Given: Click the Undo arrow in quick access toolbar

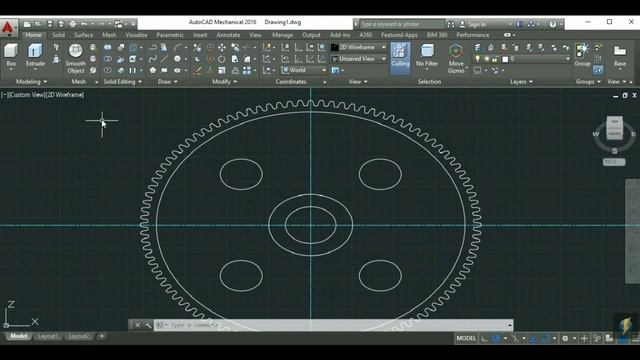Looking at the screenshot, I should point(84,24).
